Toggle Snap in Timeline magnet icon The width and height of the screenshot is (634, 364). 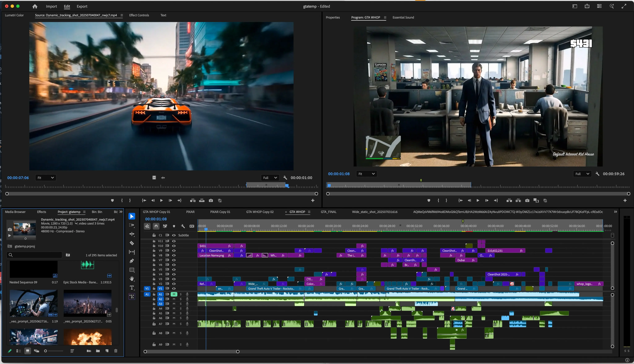click(x=156, y=226)
